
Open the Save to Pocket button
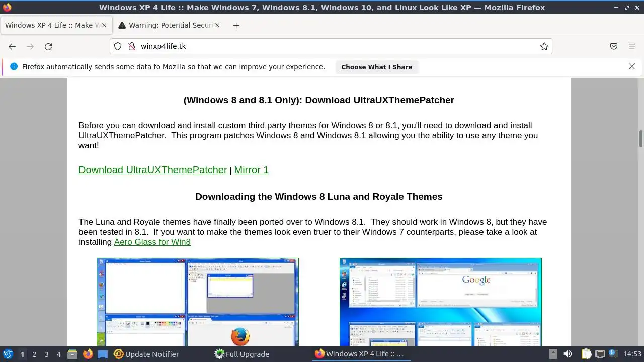(614, 46)
